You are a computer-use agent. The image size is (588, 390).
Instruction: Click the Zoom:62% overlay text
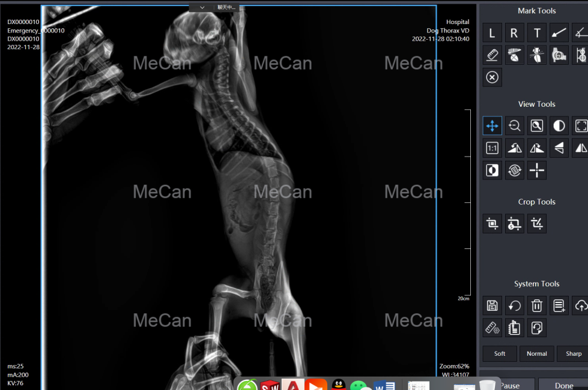[454, 366]
